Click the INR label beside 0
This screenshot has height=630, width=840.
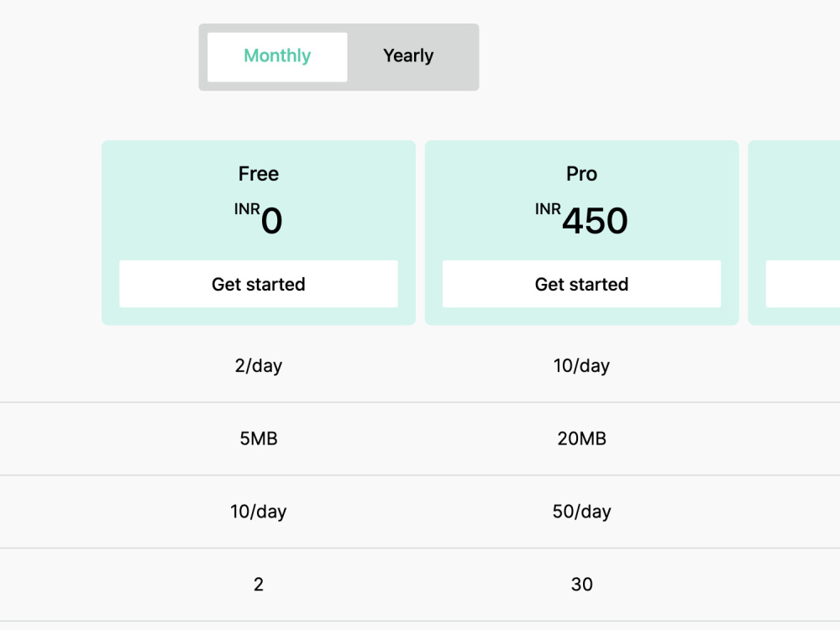247,209
